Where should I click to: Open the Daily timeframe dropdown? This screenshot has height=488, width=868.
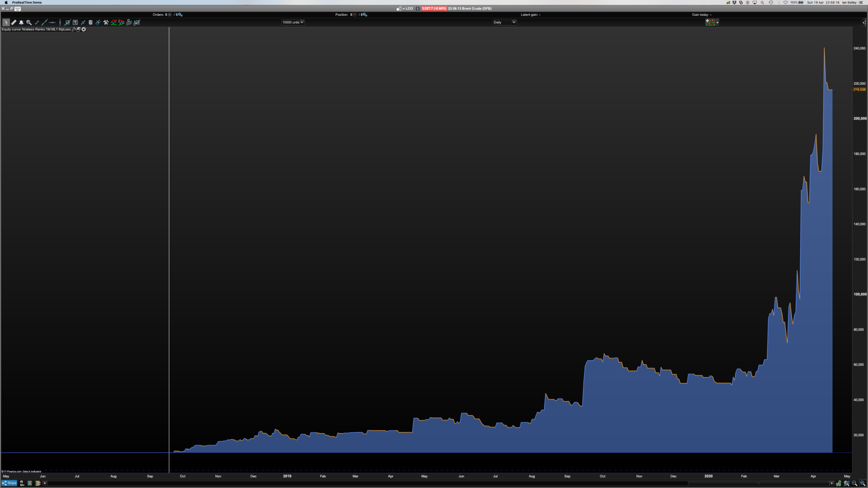point(504,22)
